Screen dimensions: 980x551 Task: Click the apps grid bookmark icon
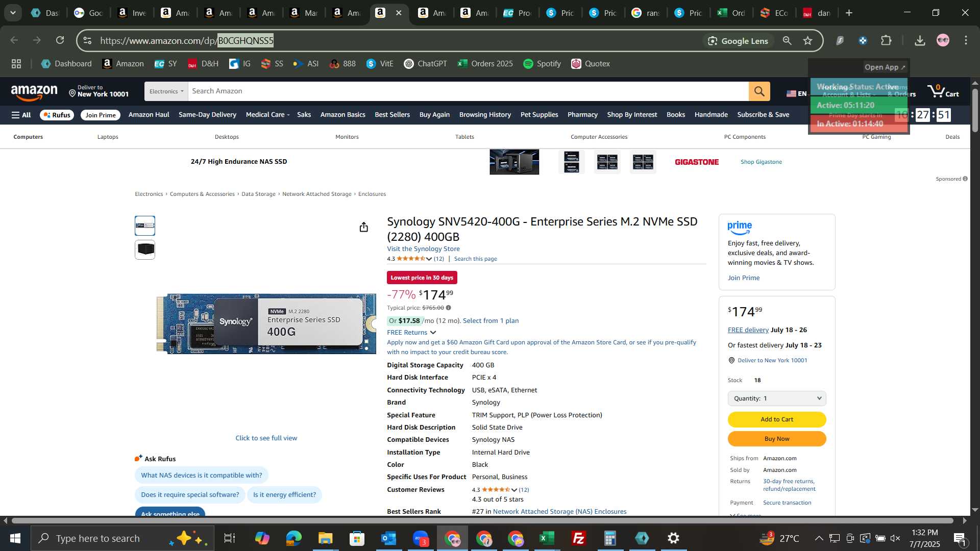click(x=16, y=64)
